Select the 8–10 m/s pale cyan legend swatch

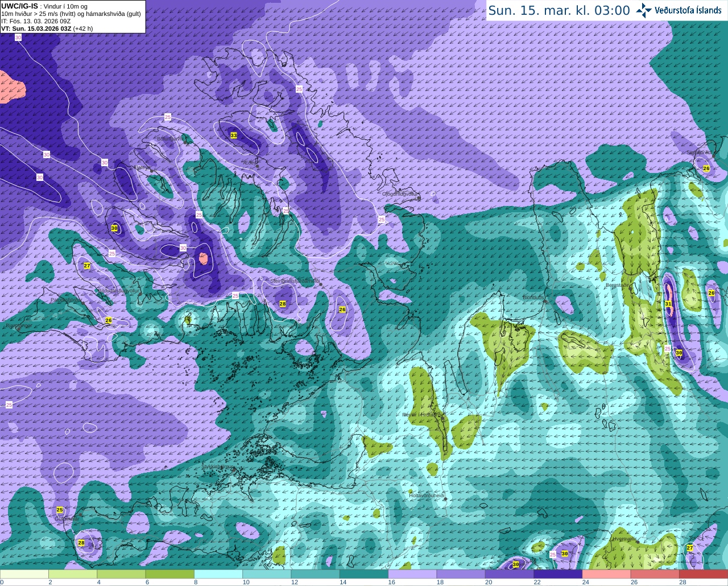point(218,574)
